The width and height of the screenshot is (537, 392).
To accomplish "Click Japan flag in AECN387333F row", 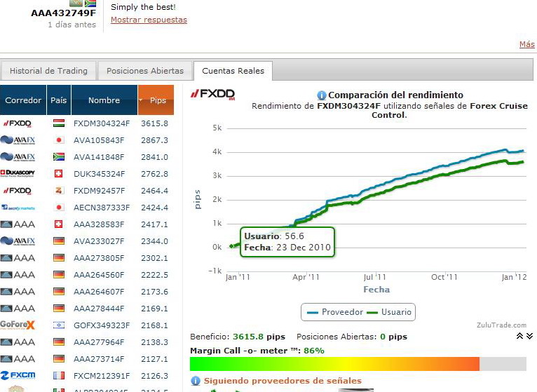I will coord(59,208).
